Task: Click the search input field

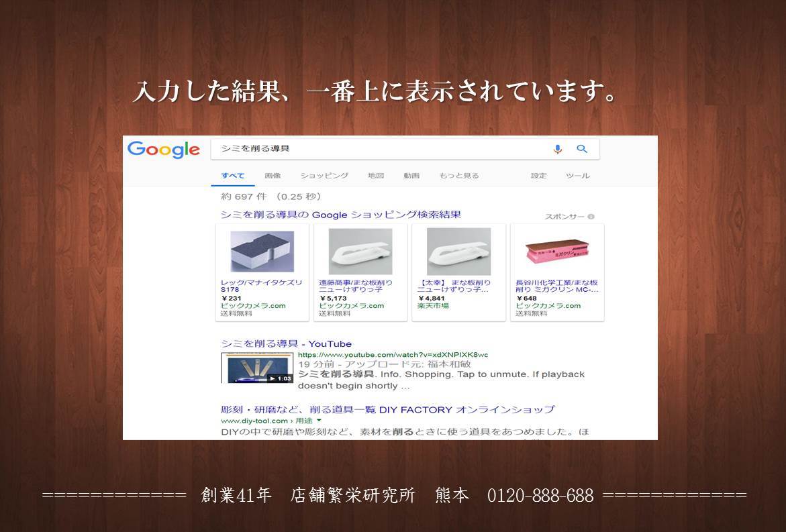Action: [381, 149]
